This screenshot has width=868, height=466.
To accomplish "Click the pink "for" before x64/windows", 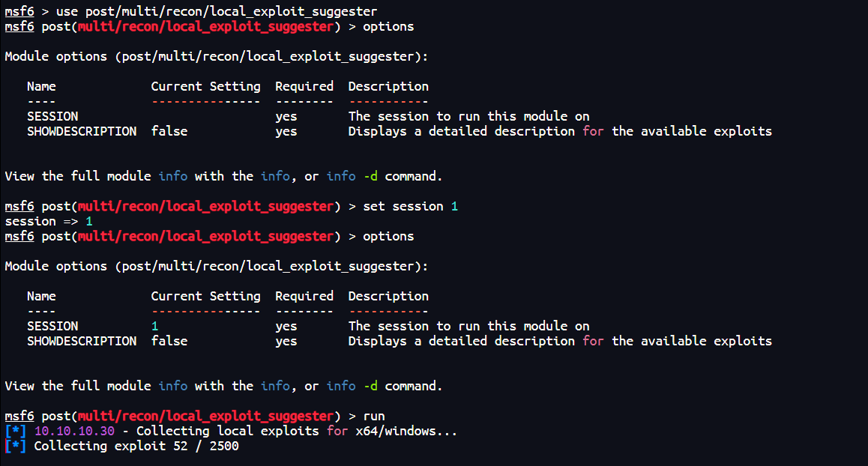I will point(337,432).
